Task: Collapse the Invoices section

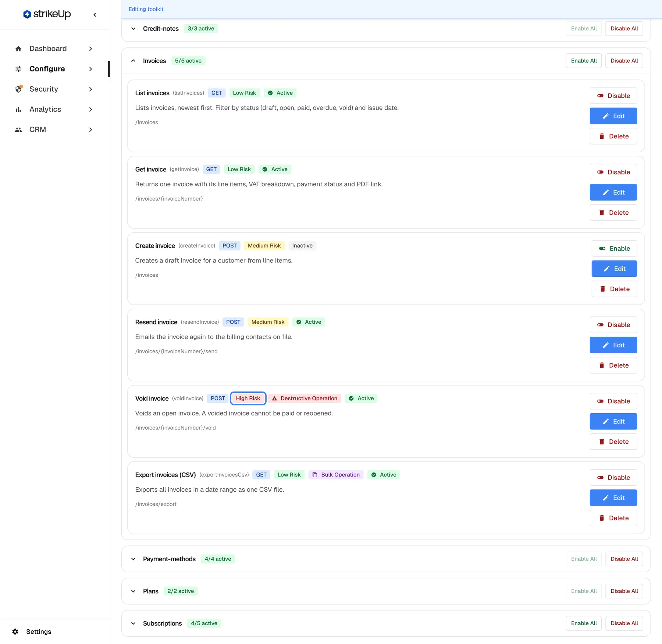Action: pyautogui.click(x=134, y=61)
